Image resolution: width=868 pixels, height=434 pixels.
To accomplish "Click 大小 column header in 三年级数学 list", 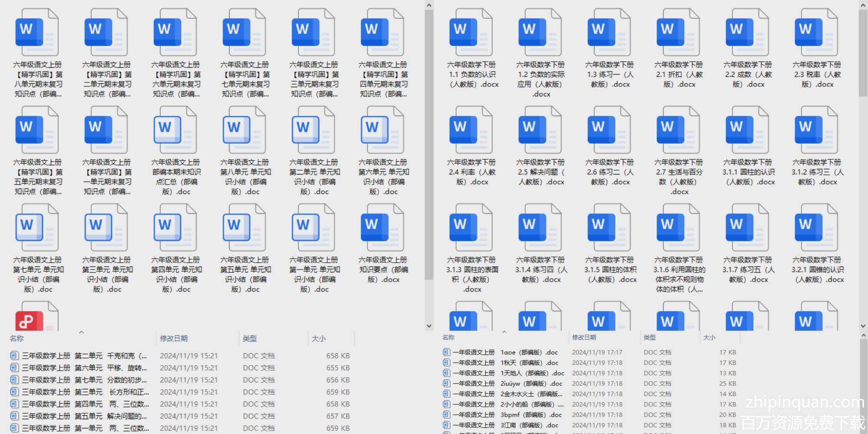I will point(319,339).
